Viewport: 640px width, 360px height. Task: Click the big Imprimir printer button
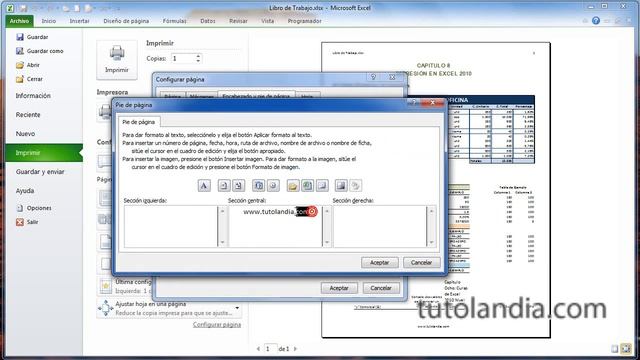[117, 60]
